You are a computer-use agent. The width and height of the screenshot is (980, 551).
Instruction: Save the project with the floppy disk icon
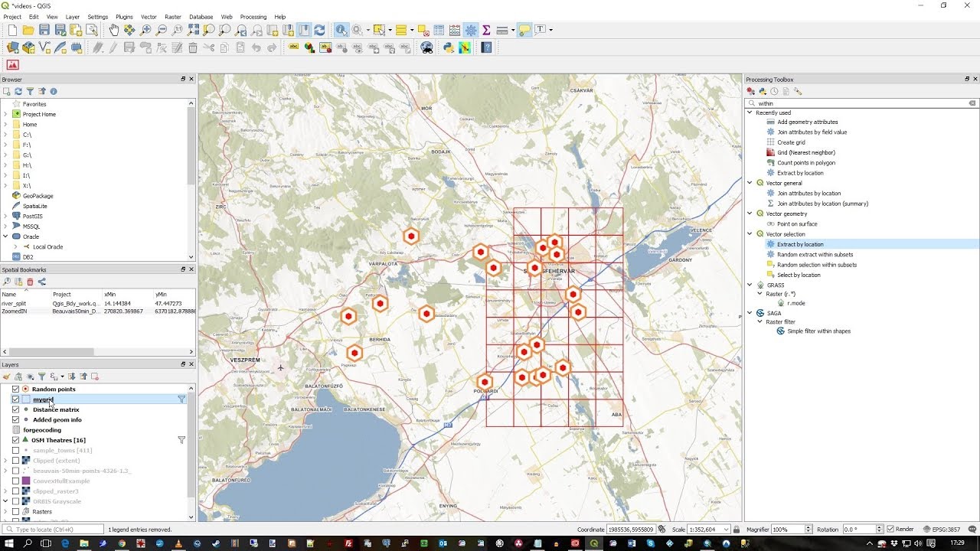coord(44,30)
